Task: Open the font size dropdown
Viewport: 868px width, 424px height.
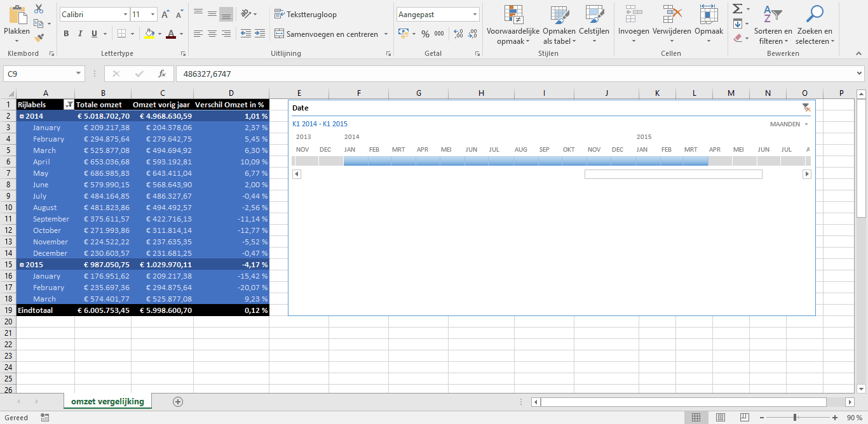Action: [x=153, y=14]
